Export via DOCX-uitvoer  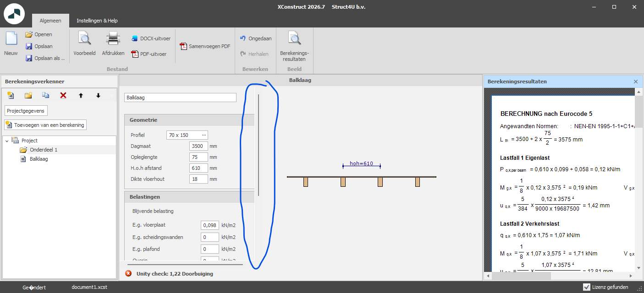coord(151,38)
